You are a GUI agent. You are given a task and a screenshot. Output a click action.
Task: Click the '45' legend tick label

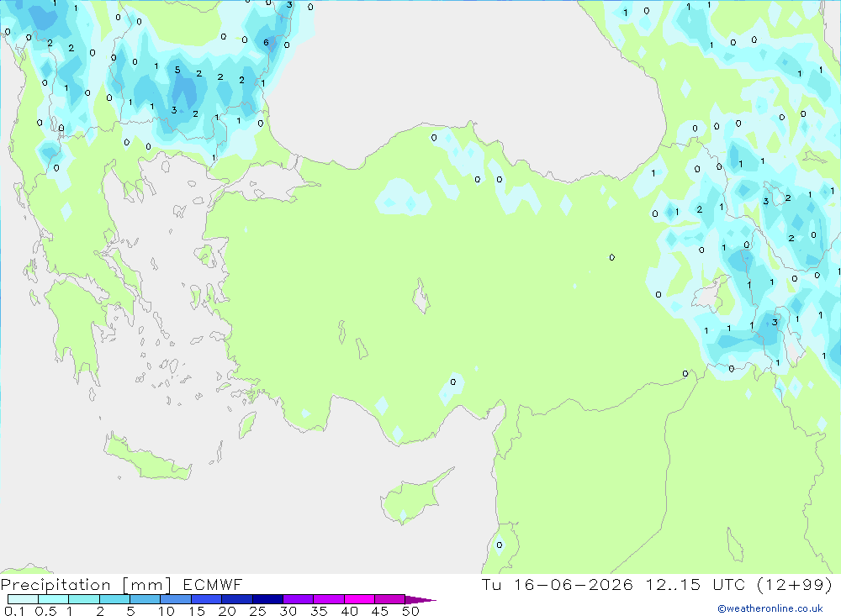click(380, 611)
